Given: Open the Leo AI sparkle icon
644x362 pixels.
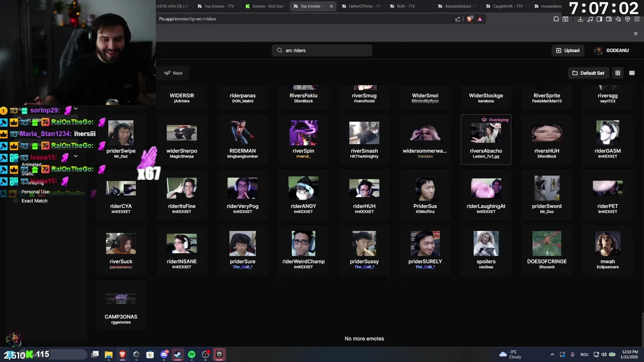Looking at the screenshot, I should pyautogui.click(x=618, y=19).
